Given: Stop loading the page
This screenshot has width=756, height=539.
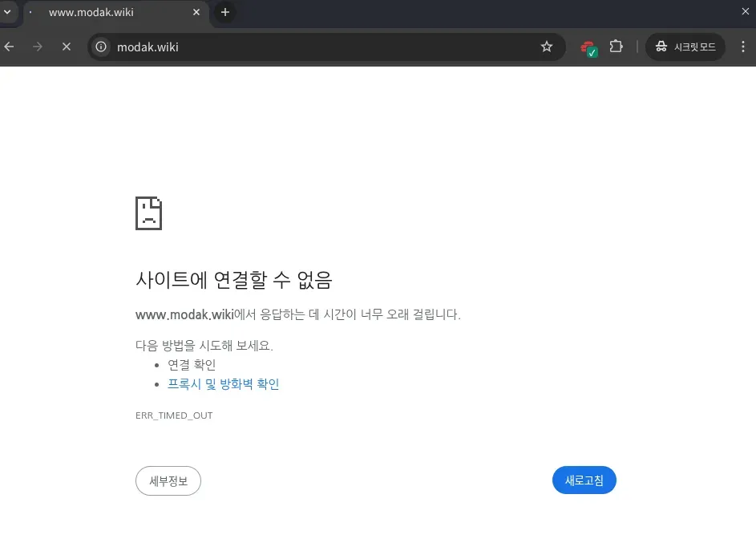Looking at the screenshot, I should (67, 47).
